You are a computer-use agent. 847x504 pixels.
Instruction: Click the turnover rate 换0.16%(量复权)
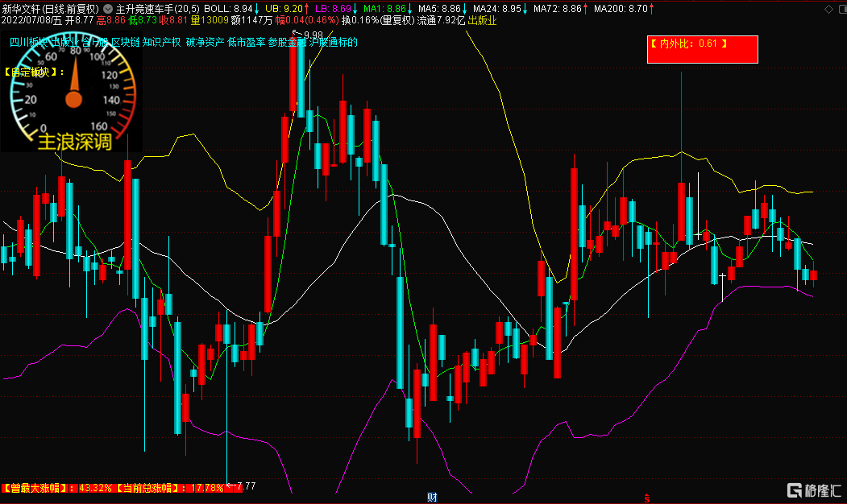pyautogui.click(x=378, y=20)
